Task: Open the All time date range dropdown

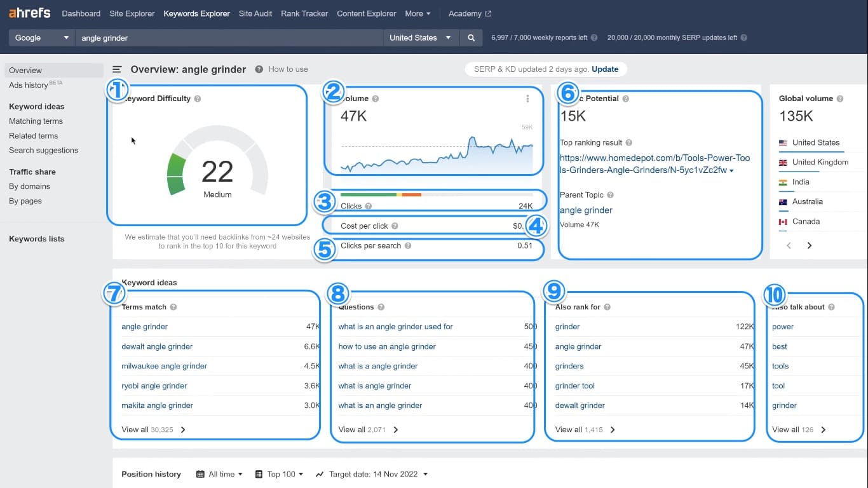Action: 220,474
